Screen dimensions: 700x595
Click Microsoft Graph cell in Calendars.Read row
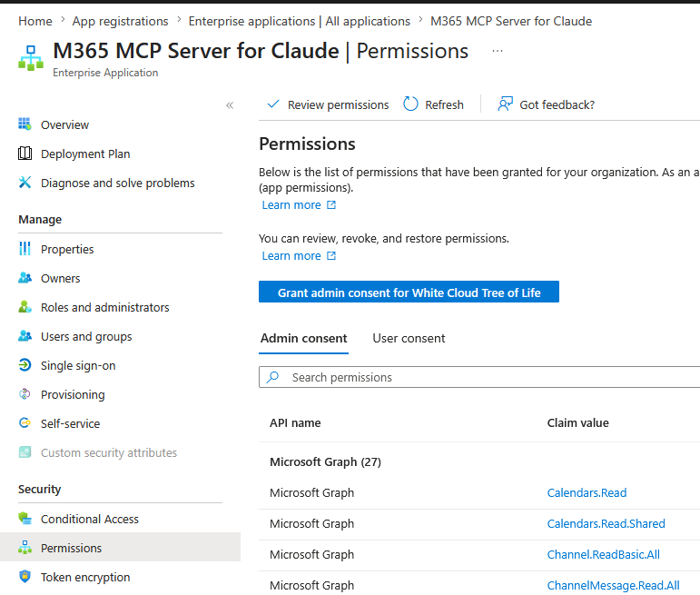point(311,492)
